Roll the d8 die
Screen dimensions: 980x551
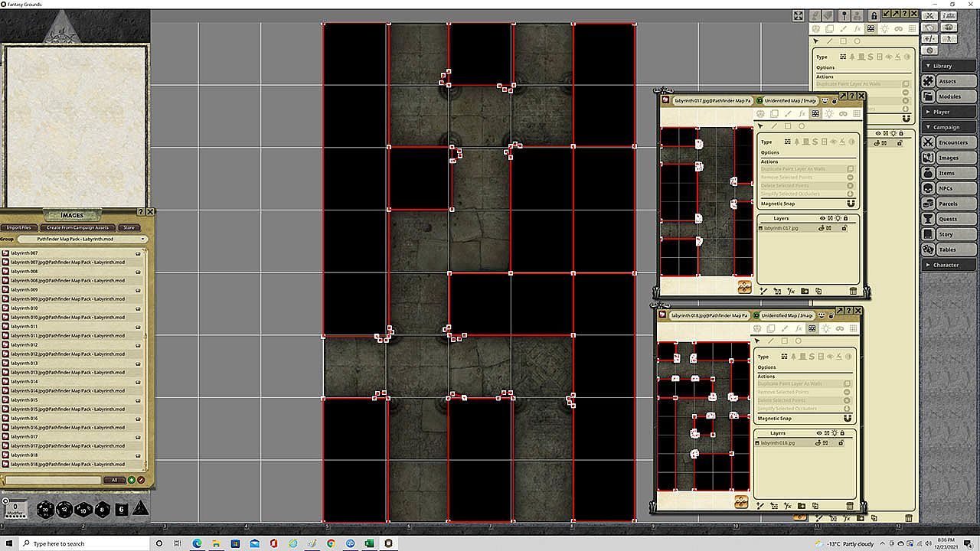[x=103, y=508]
